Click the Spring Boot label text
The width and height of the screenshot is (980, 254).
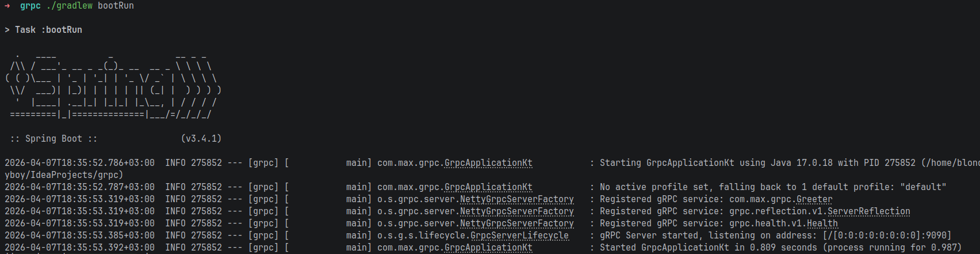[x=53, y=139]
